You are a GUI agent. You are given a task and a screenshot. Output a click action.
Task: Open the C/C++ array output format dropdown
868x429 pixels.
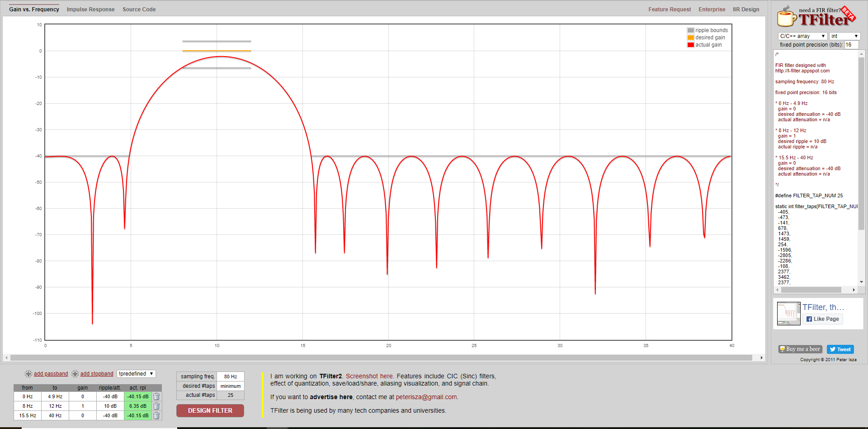(802, 36)
